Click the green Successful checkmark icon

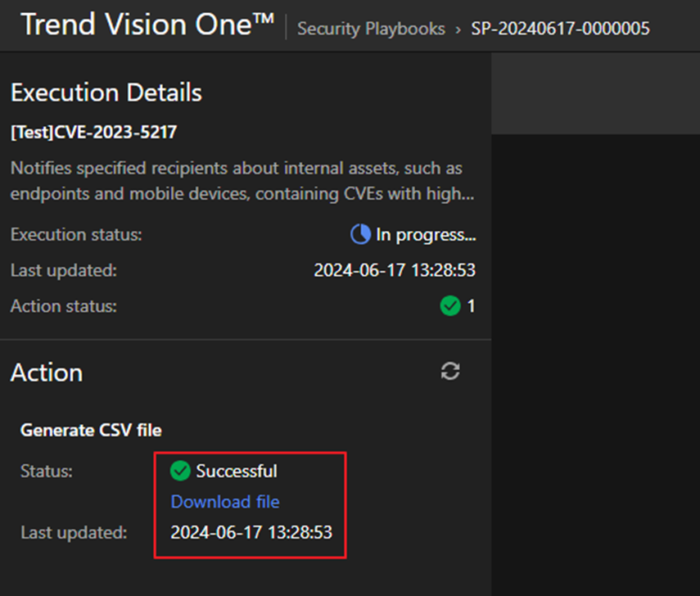(x=180, y=471)
